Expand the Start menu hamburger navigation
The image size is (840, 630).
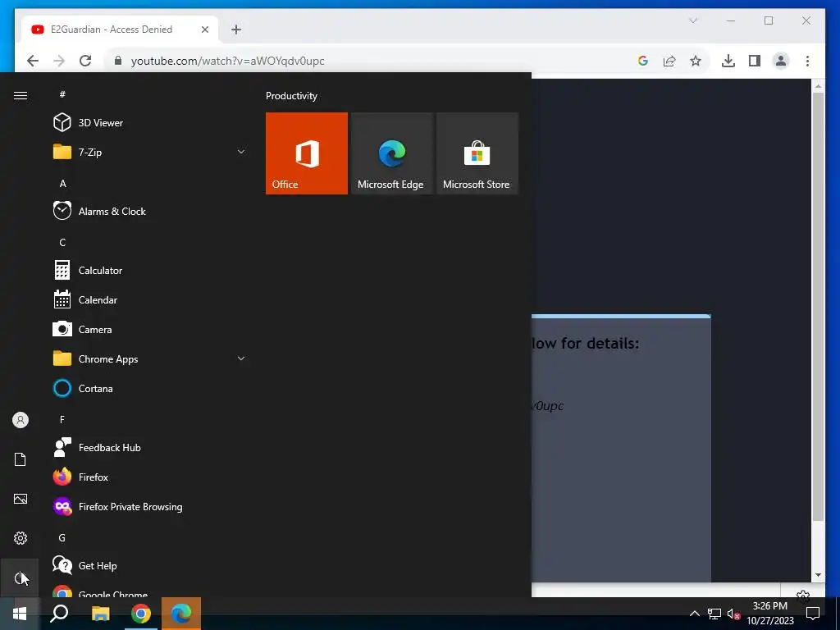(21, 95)
